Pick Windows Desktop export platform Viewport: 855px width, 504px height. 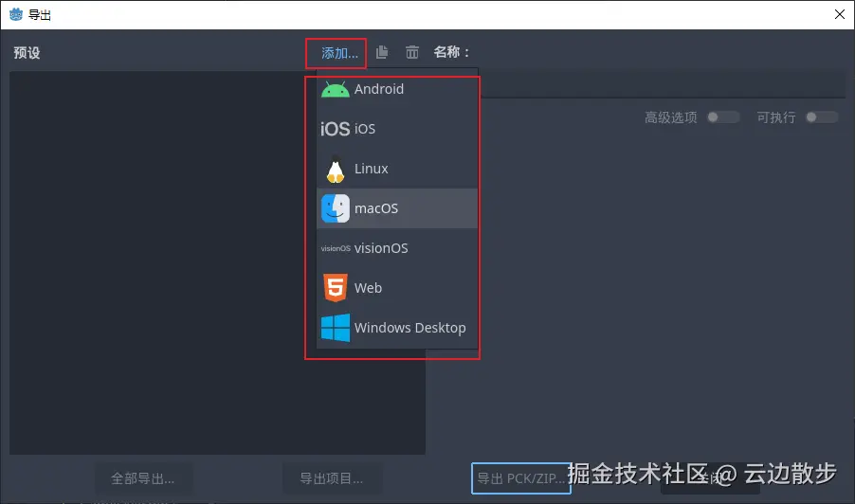tap(397, 328)
